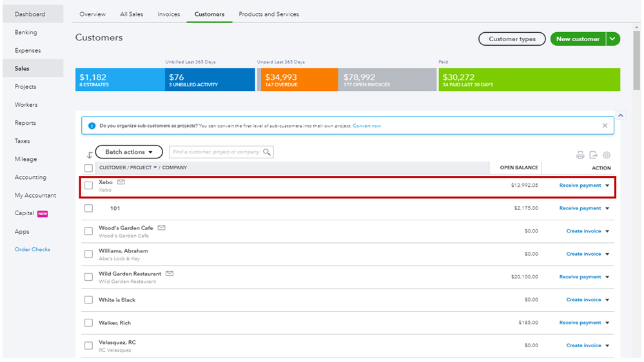The width and height of the screenshot is (644, 362).
Task: Print the customer list via printer icon
Action: (580, 155)
